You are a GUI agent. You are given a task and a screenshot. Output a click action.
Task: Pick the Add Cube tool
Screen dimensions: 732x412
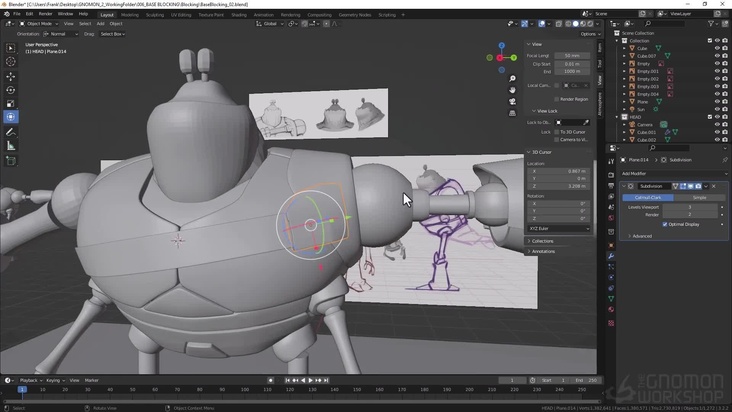click(x=10, y=161)
